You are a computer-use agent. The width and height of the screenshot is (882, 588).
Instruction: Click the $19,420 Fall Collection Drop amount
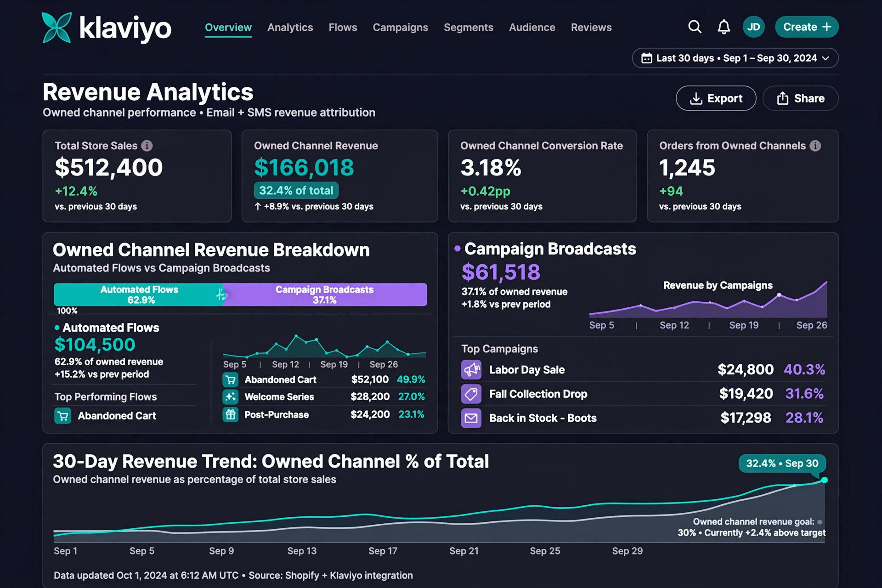click(x=746, y=394)
